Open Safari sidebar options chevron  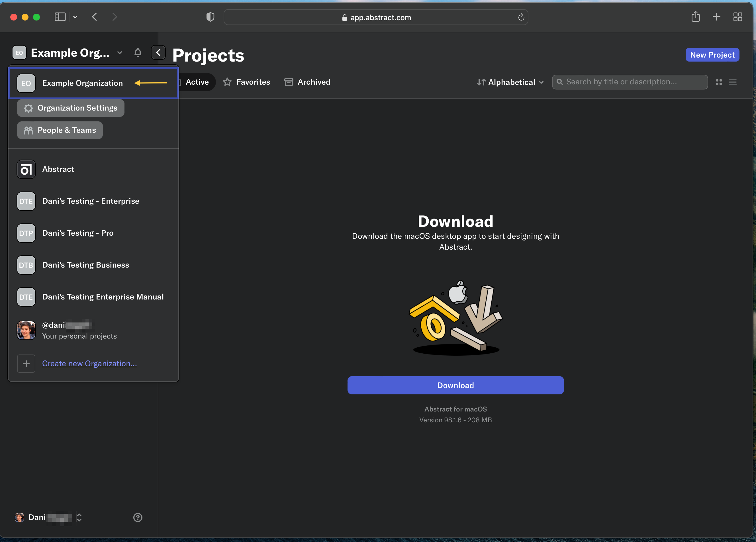coord(75,17)
